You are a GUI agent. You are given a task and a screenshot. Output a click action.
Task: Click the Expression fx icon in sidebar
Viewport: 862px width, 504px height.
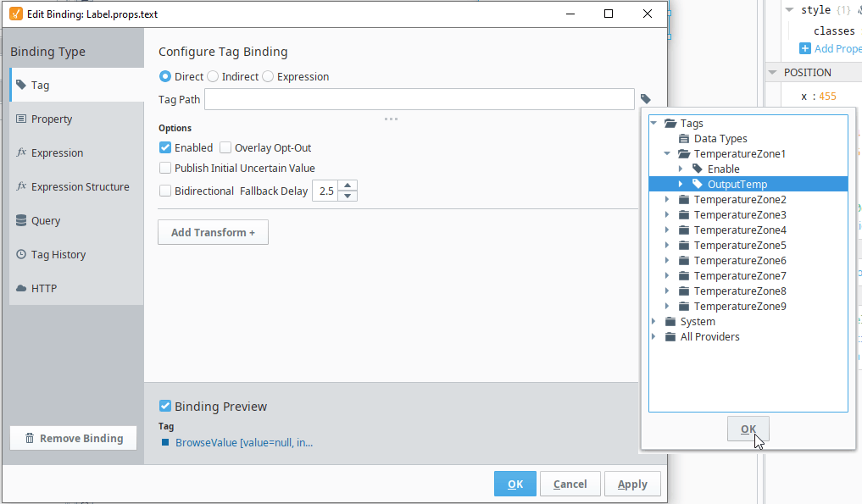[x=21, y=152]
